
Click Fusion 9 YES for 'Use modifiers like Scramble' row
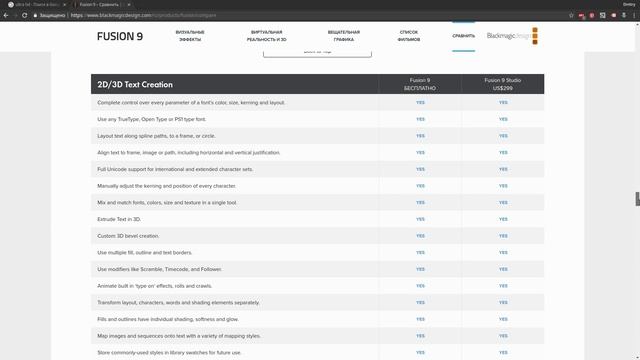420,269
